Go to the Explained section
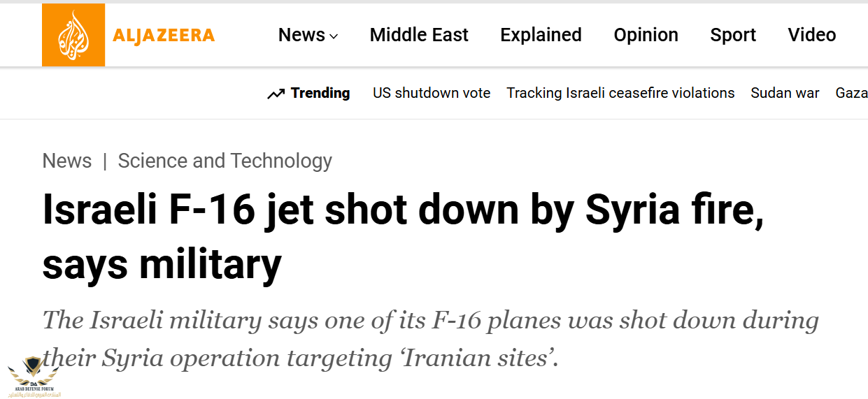Screen dimensions: 868x399 (x=541, y=35)
